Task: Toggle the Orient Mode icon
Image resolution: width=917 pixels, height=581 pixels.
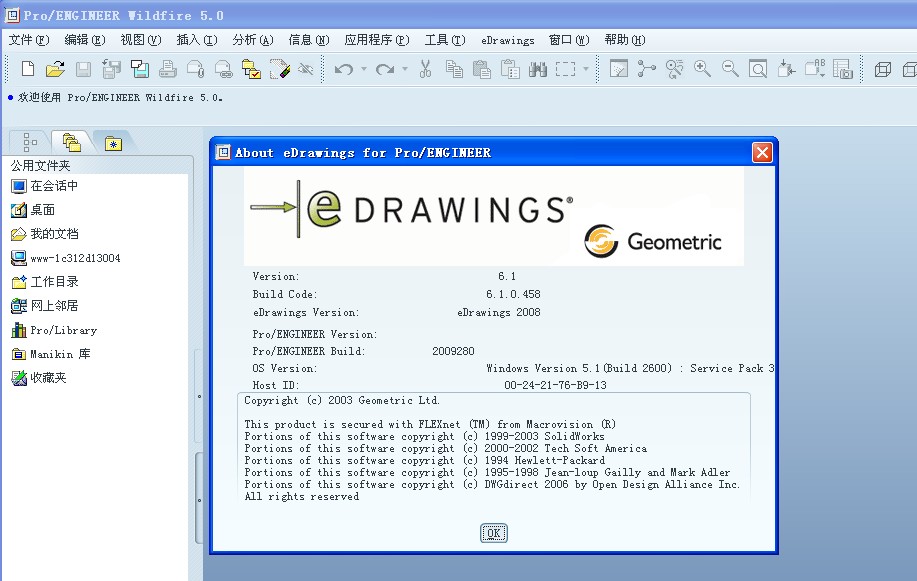Action: pyautogui.click(x=674, y=69)
